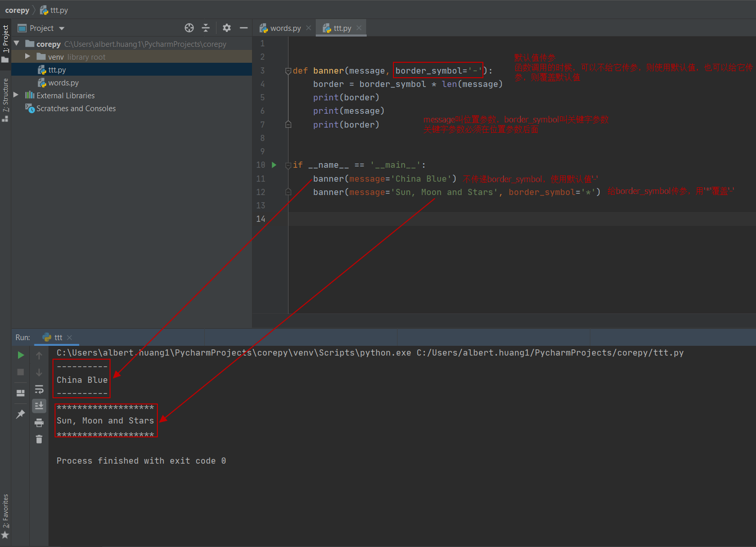Select the External Libraries tree row
The image size is (756, 547).
coord(132,95)
